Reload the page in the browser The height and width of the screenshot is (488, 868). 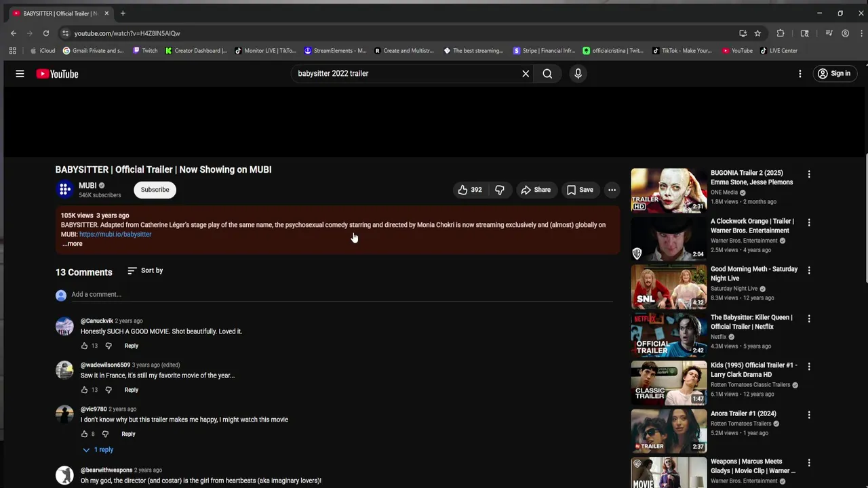pos(46,33)
